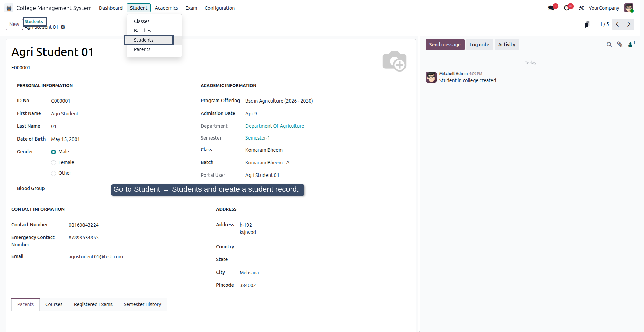Switch to the Semester History tab
The image size is (644, 332).
coord(143,304)
